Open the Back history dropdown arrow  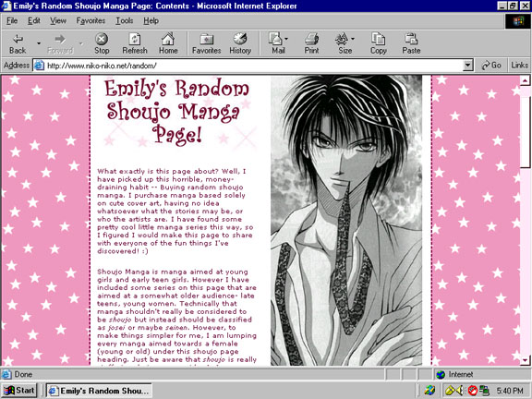point(39,43)
